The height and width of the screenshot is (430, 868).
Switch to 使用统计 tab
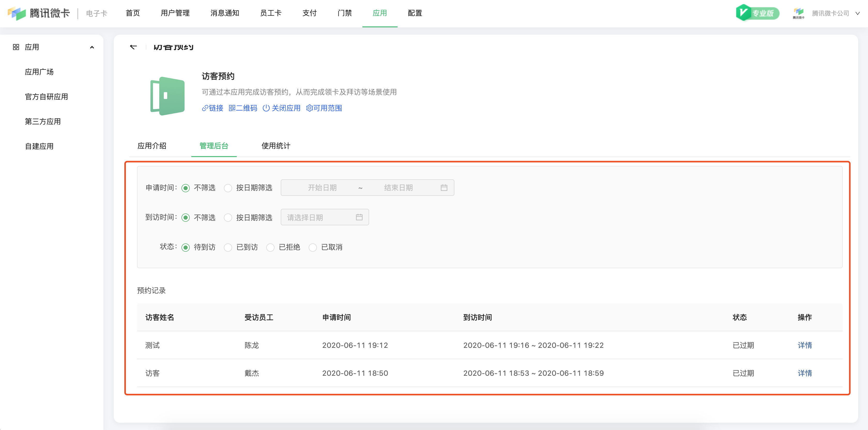tap(276, 146)
